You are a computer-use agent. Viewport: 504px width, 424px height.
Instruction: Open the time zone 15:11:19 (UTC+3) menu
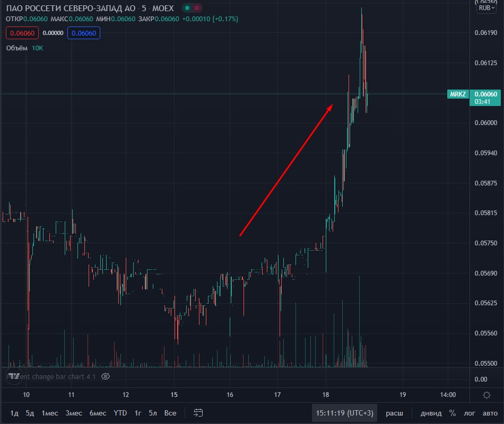[344, 413]
